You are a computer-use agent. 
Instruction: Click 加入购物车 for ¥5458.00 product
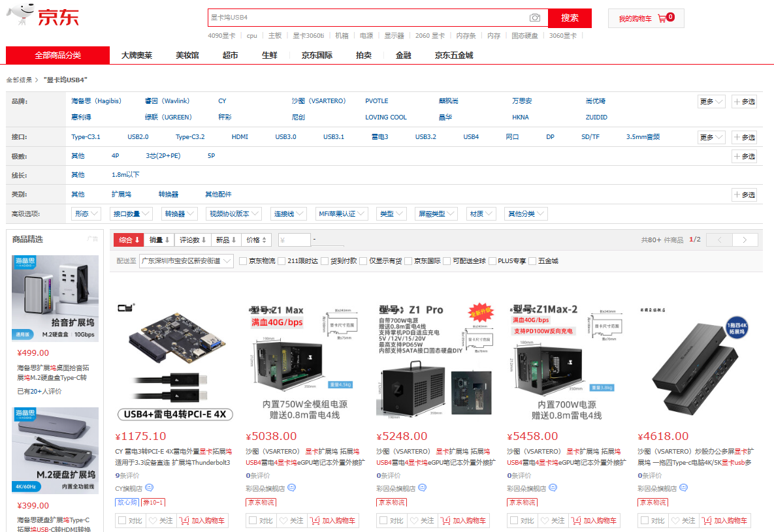[594, 521]
